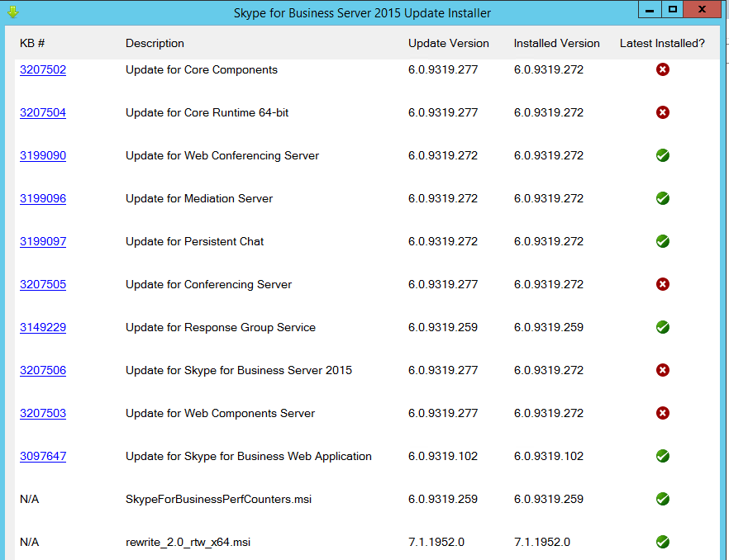
Task: Click the red X status for Core Components
Action: click(662, 69)
